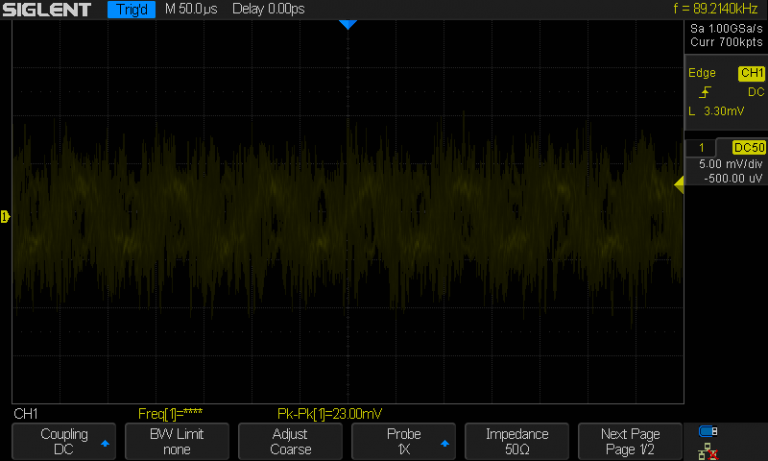Expand the Probe 1X options
The image size is (768, 461).
(x=403, y=441)
